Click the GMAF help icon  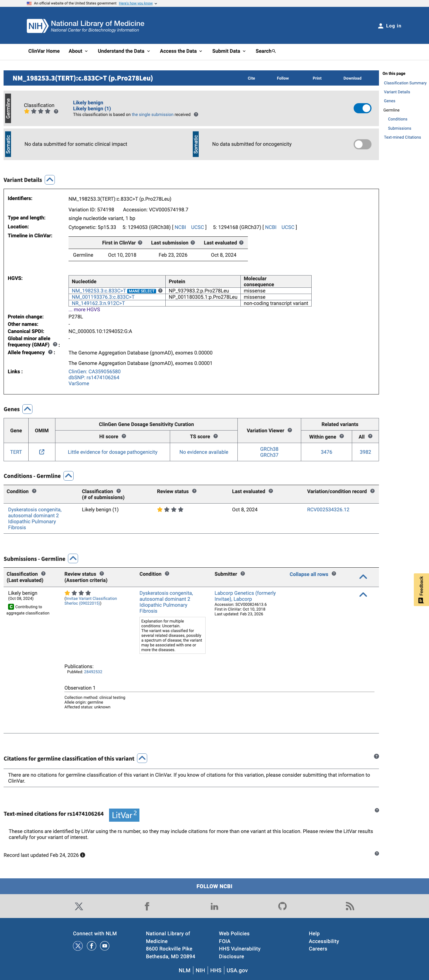tap(55, 344)
